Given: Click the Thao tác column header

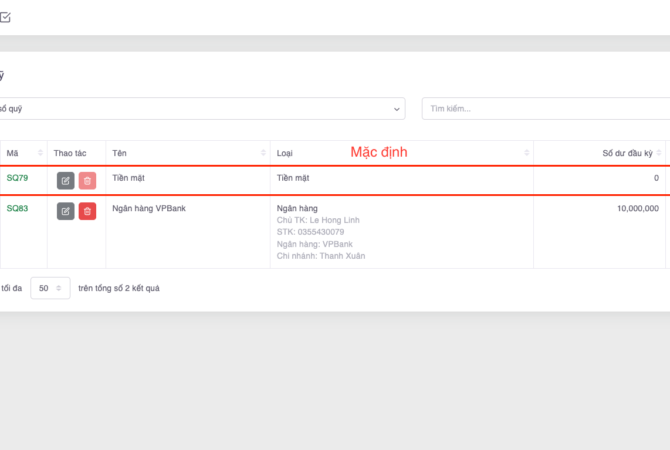Looking at the screenshot, I should pos(70,153).
